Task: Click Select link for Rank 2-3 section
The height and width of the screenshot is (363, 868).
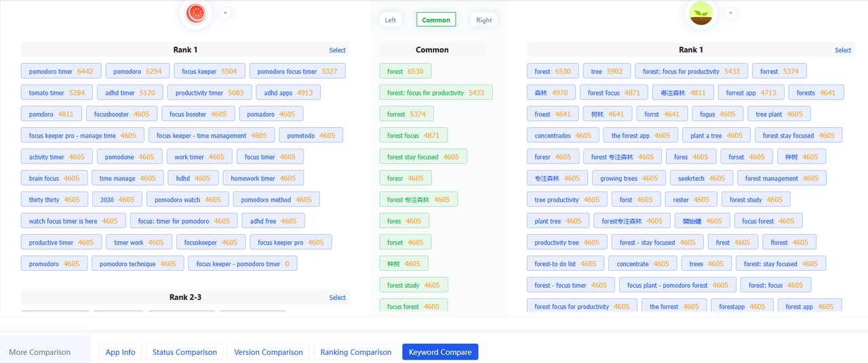Action: (x=337, y=298)
